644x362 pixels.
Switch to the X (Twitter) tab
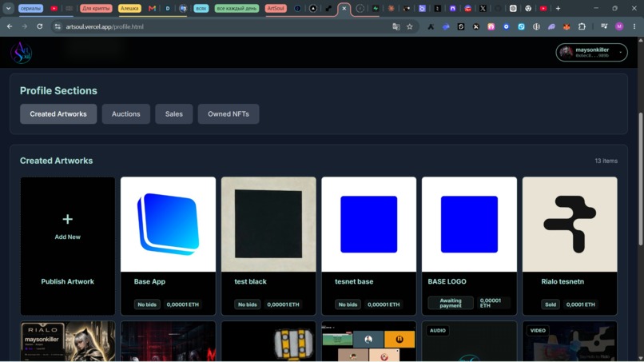point(483,8)
